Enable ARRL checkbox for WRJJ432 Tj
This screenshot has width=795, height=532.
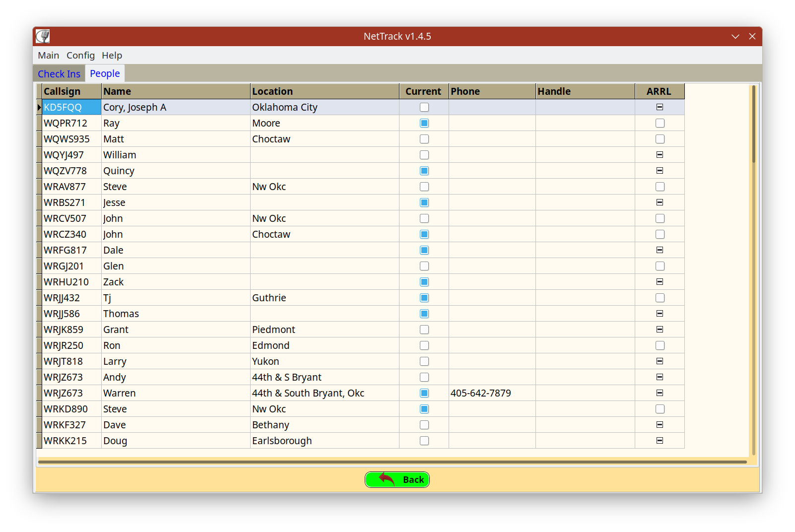660,298
